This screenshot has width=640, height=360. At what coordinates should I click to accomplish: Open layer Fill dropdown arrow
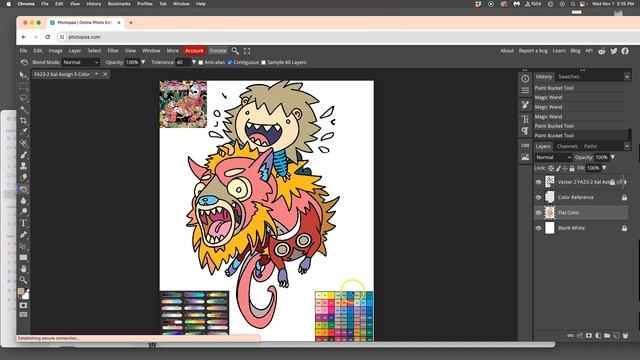point(604,168)
